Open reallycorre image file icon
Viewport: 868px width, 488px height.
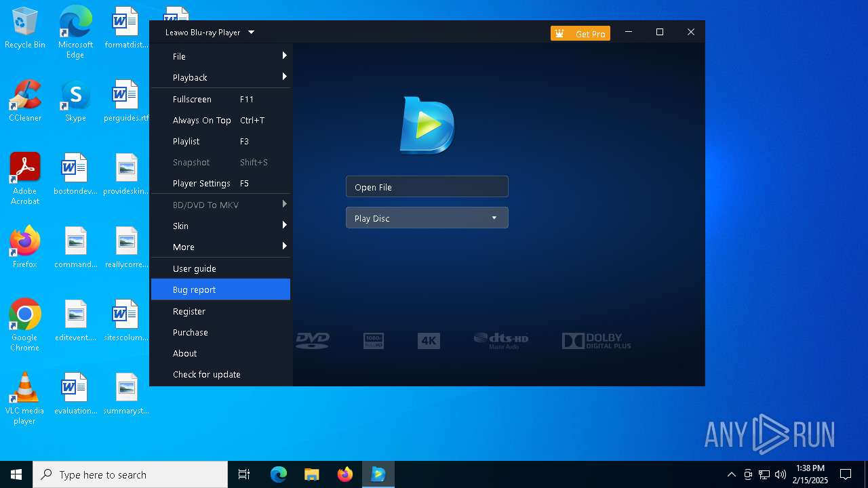click(x=126, y=247)
